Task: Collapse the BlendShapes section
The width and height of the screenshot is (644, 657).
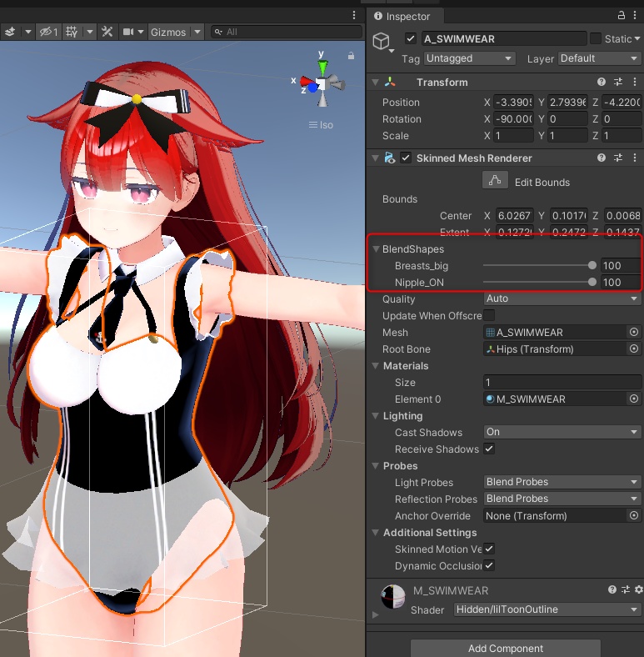Action: tap(376, 249)
